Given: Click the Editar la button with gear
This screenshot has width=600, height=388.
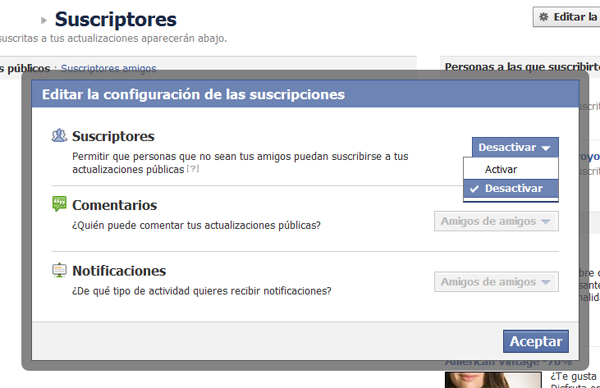Looking at the screenshot, I should point(567,17).
